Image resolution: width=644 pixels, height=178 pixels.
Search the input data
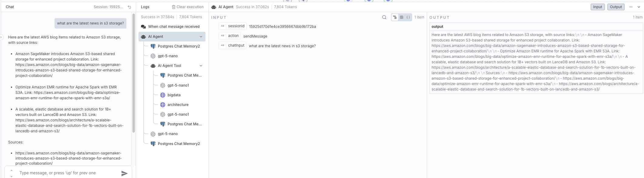coord(384,17)
